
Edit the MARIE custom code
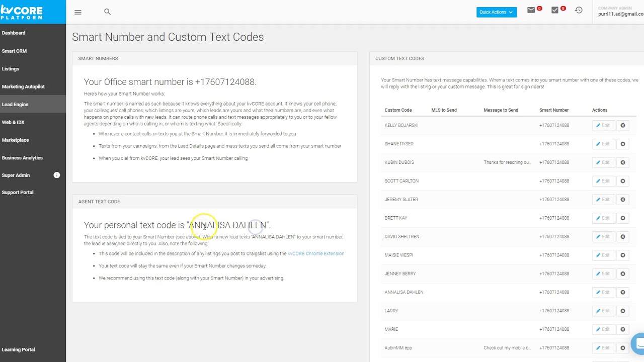(x=603, y=329)
